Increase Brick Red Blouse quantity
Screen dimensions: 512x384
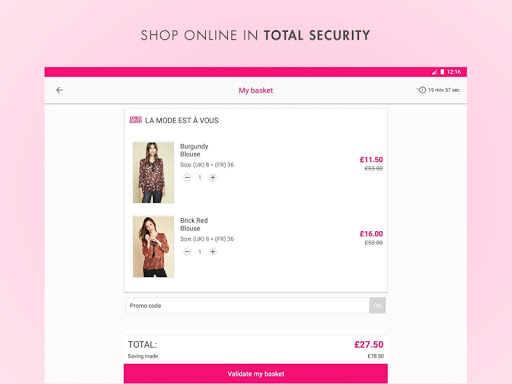coord(213,252)
